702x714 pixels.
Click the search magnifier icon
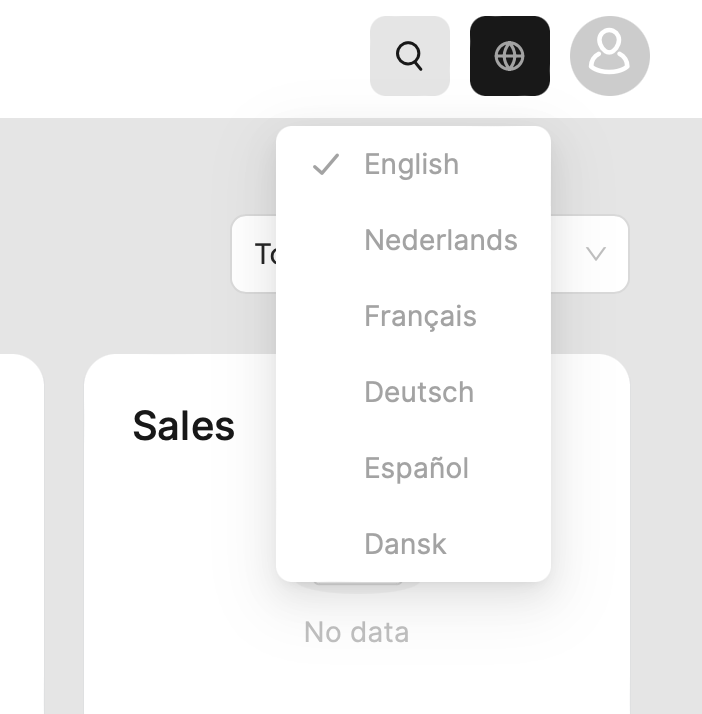pyautogui.click(x=409, y=56)
